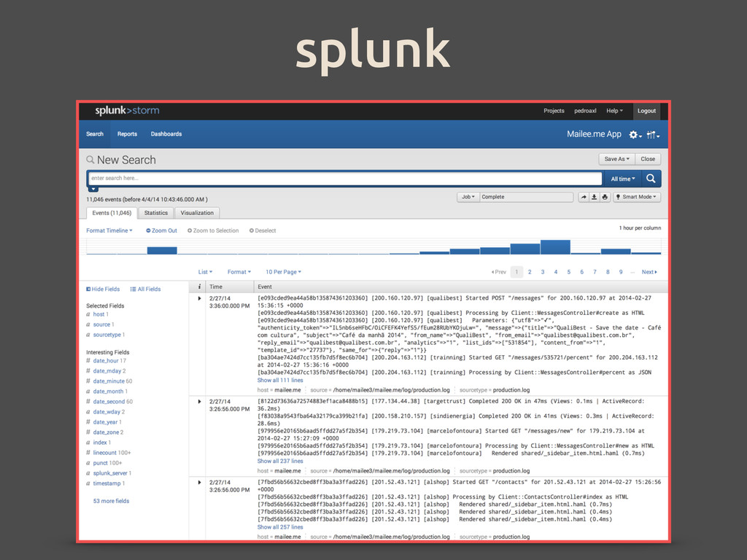
Task: Click the Mailee.me App title
Action: coord(594,134)
